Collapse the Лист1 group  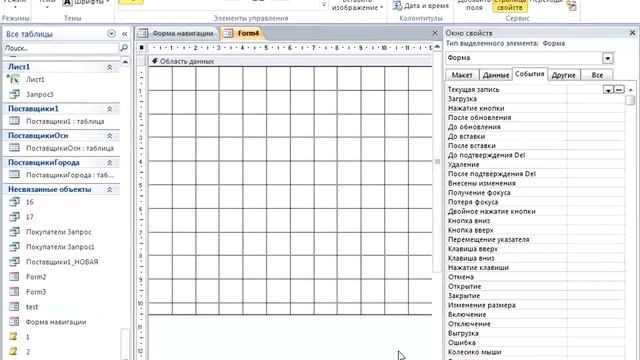(x=109, y=67)
